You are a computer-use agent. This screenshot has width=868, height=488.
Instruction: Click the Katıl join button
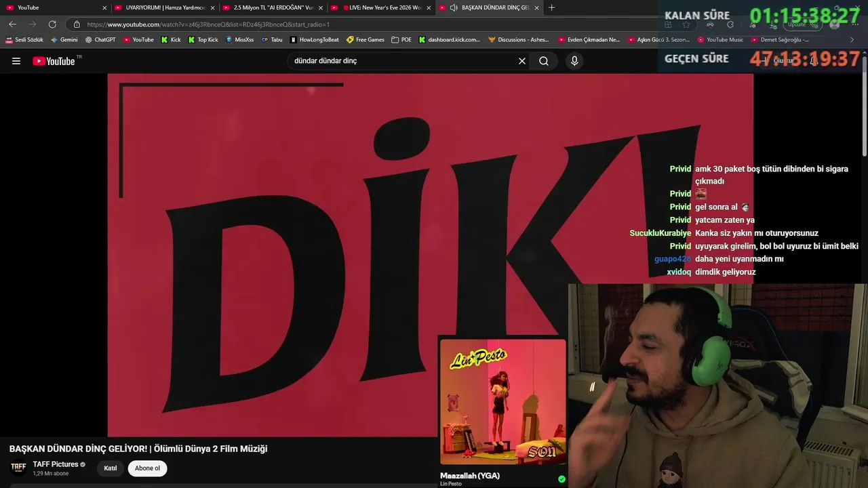click(111, 468)
